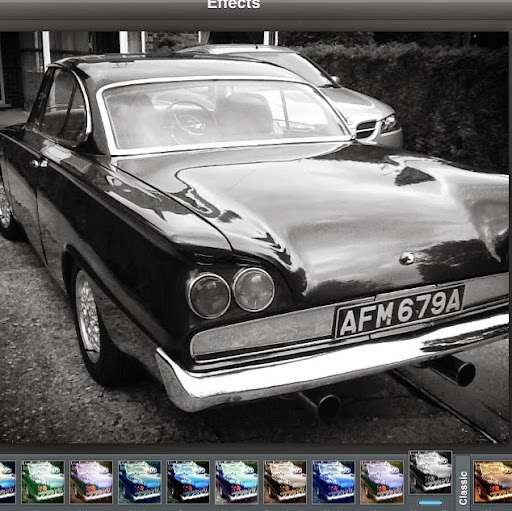
Task: Choose mint-blue effect thumbnail left of sepia
Action: pos(237,482)
